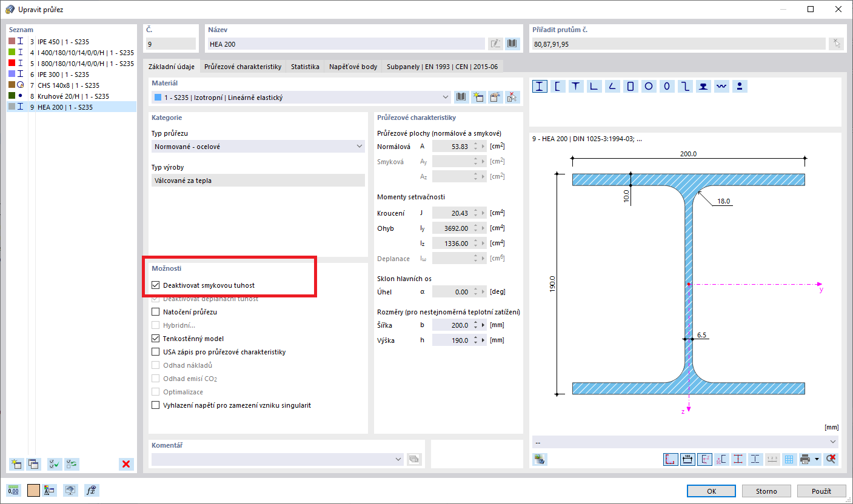Open the Průřezové charakteristiky tab
The image size is (853, 504).
click(x=243, y=67)
